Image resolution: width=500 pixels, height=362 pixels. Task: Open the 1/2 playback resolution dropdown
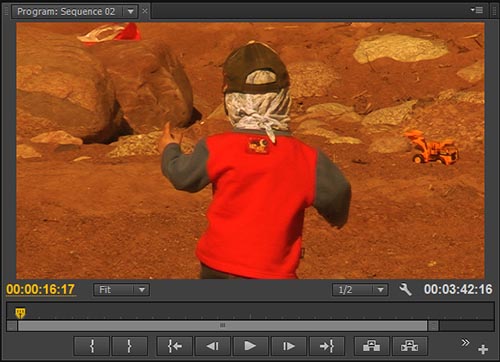[x=360, y=290]
